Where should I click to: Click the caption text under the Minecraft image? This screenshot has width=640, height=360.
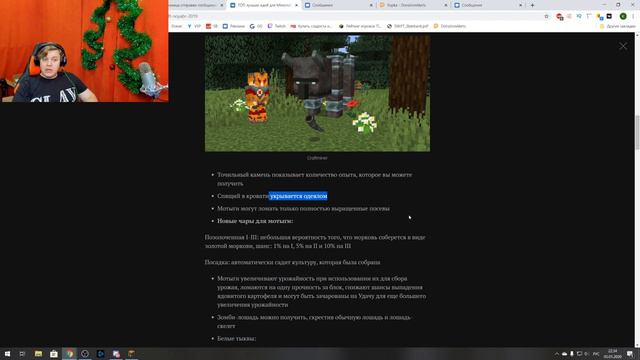[x=317, y=158]
